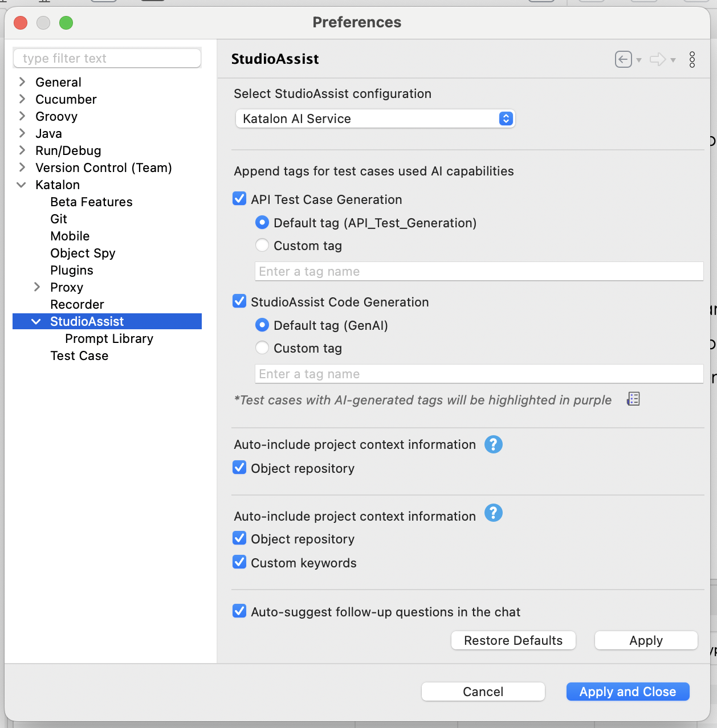Image resolution: width=717 pixels, height=728 pixels.
Task: Expand the General tree node
Action: pyautogui.click(x=22, y=81)
